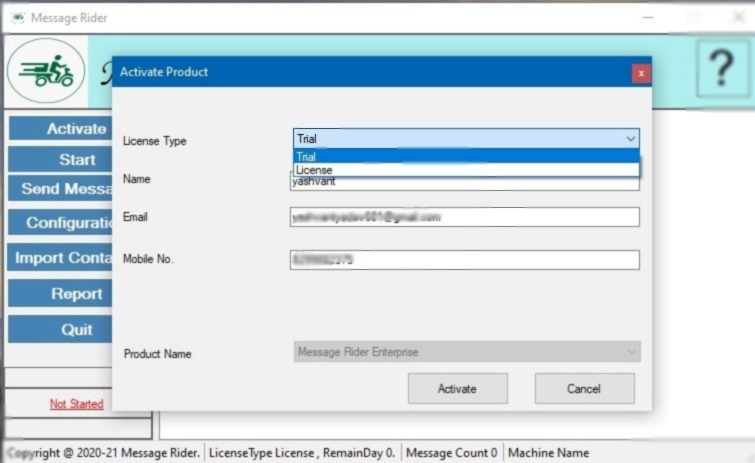Click Machine Name in status bar
This screenshot has width=755, height=463.
tap(548, 453)
